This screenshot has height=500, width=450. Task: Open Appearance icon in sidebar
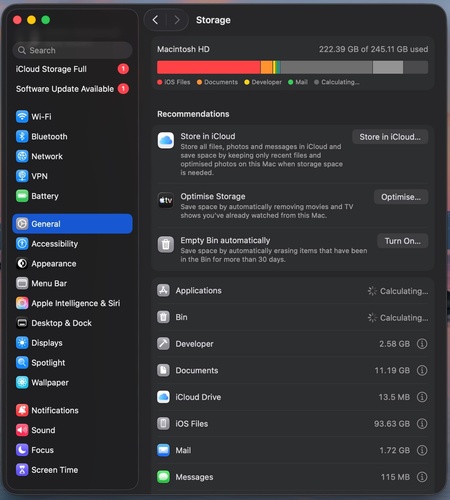pyautogui.click(x=22, y=264)
